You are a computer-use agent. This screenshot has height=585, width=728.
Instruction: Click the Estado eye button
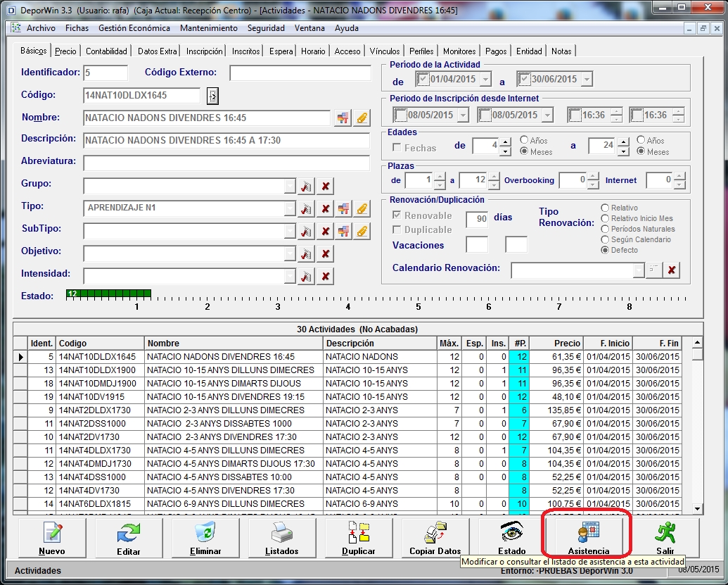(x=511, y=538)
